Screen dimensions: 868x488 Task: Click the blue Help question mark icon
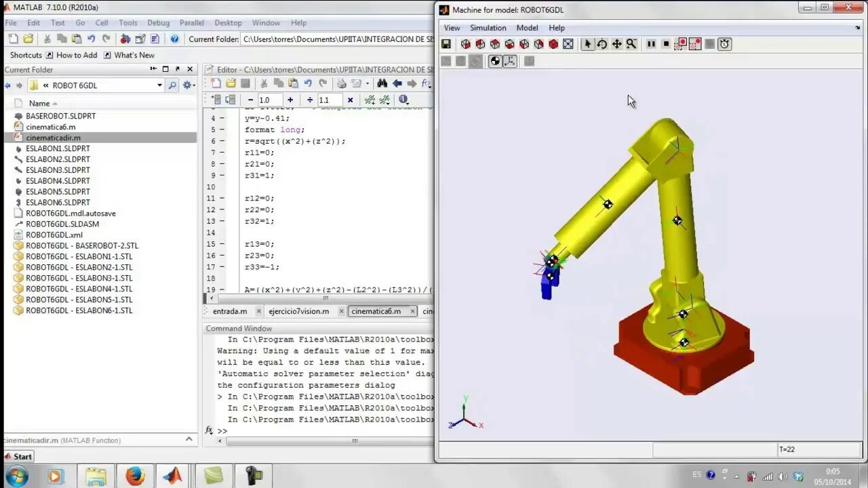point(174,39)
